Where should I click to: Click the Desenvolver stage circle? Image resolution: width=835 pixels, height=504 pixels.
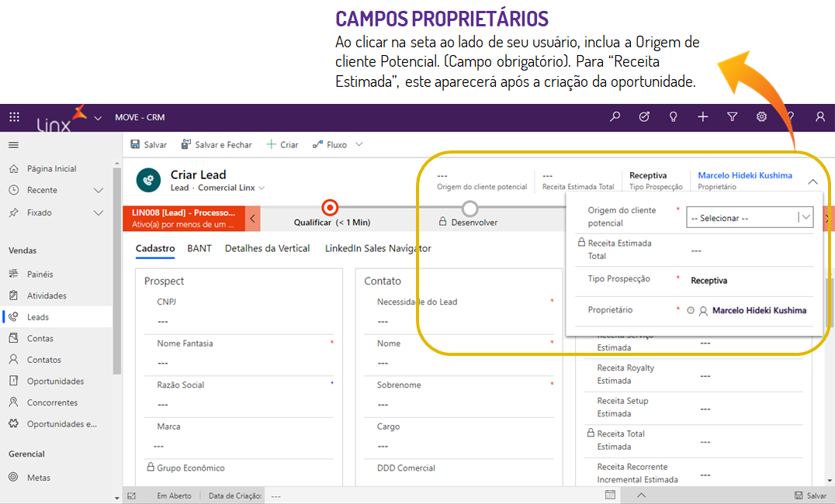(469, 208)
